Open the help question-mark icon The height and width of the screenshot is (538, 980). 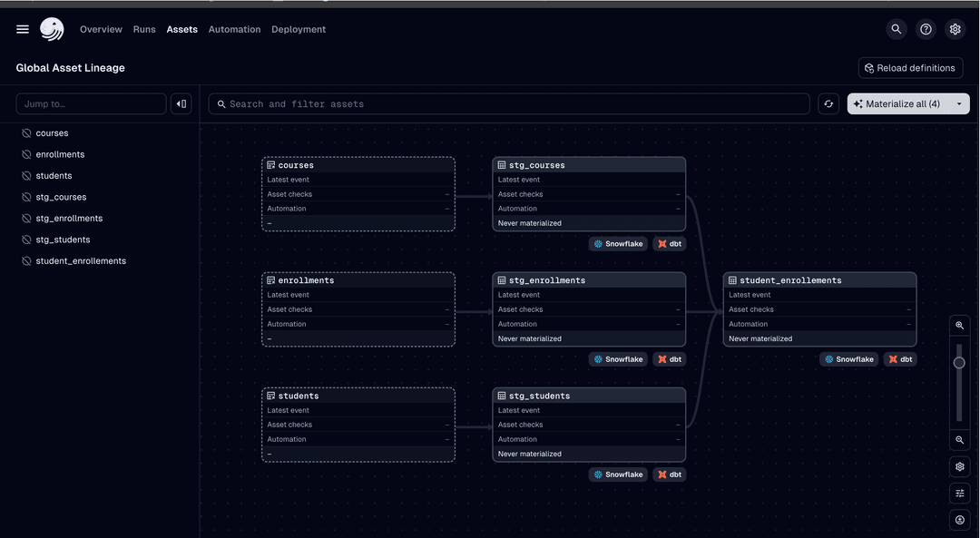click(926, 28)
